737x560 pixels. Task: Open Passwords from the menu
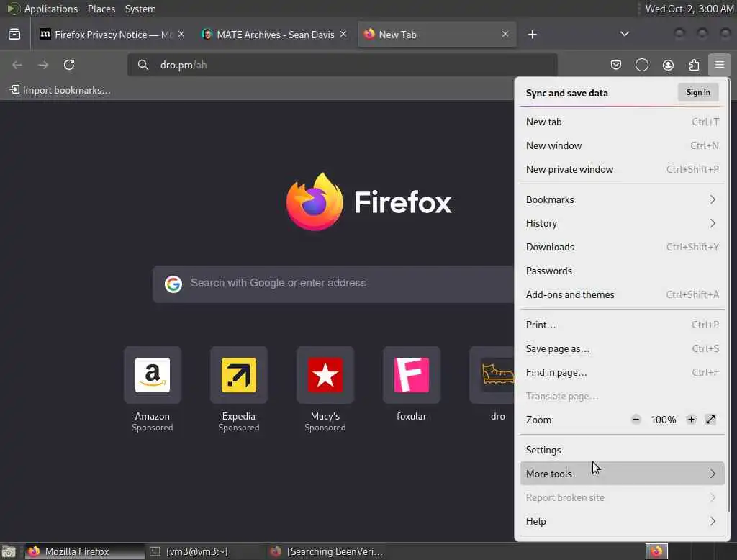pyautogui.click(x=623, y=271)
